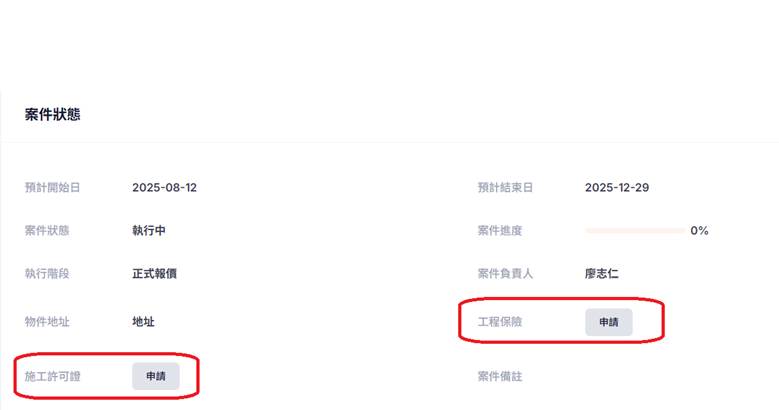The height and width of the screenshot is (410, 779).
Task: Click the 申請 button for 施工許可證
Action: 155,376
